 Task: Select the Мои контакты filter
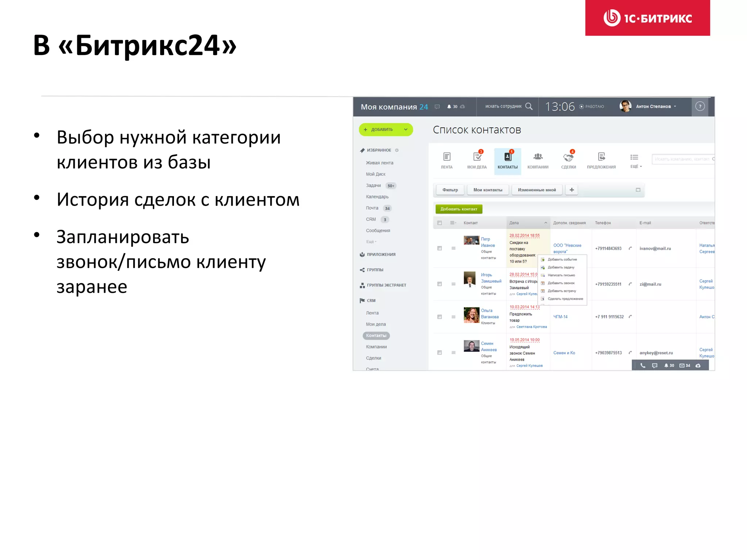(488, 190)
